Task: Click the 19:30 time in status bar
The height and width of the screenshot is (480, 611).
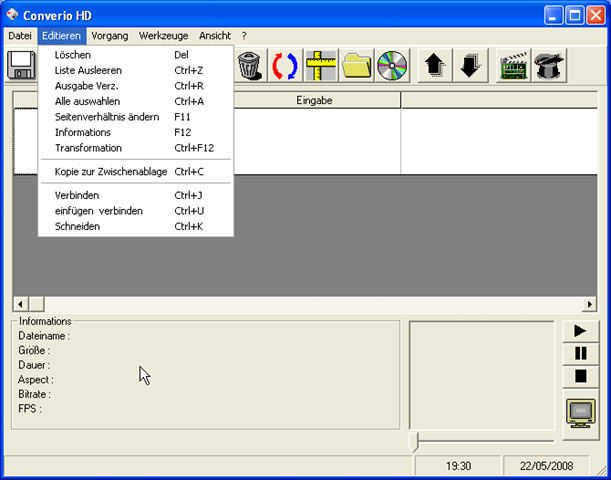Action: pos(458,466)
